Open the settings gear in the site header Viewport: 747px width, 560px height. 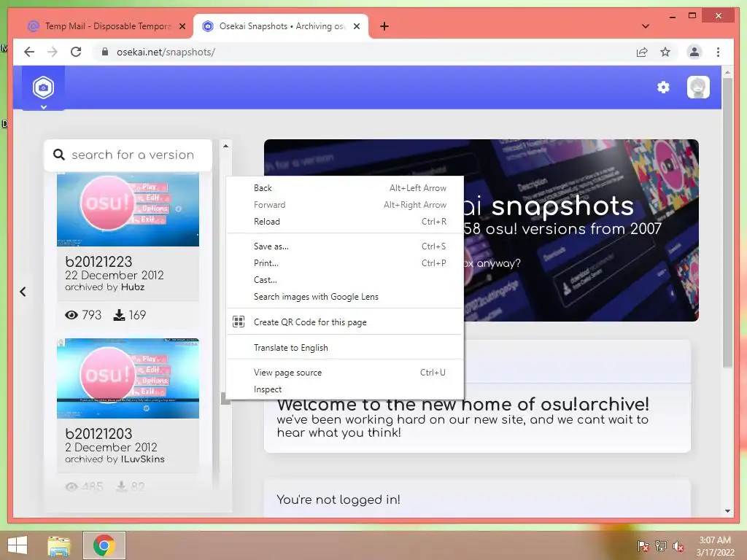[663, 87]
